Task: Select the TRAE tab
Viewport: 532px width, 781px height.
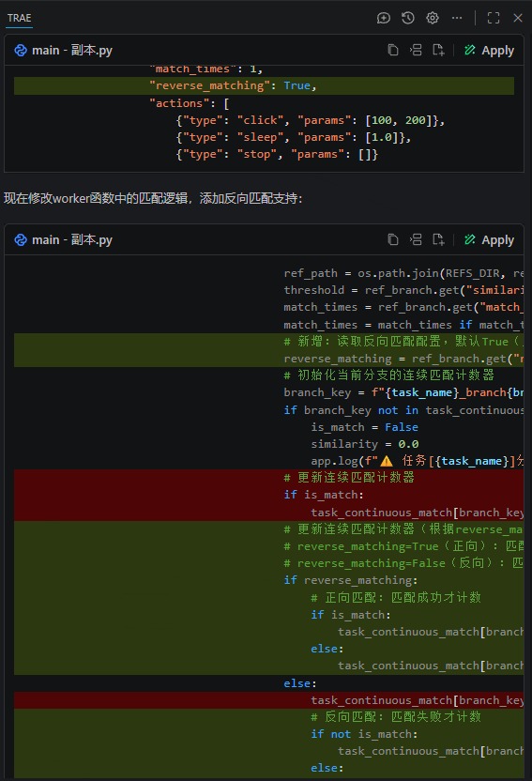Action: pyautogui.click(x=20, y=18)
